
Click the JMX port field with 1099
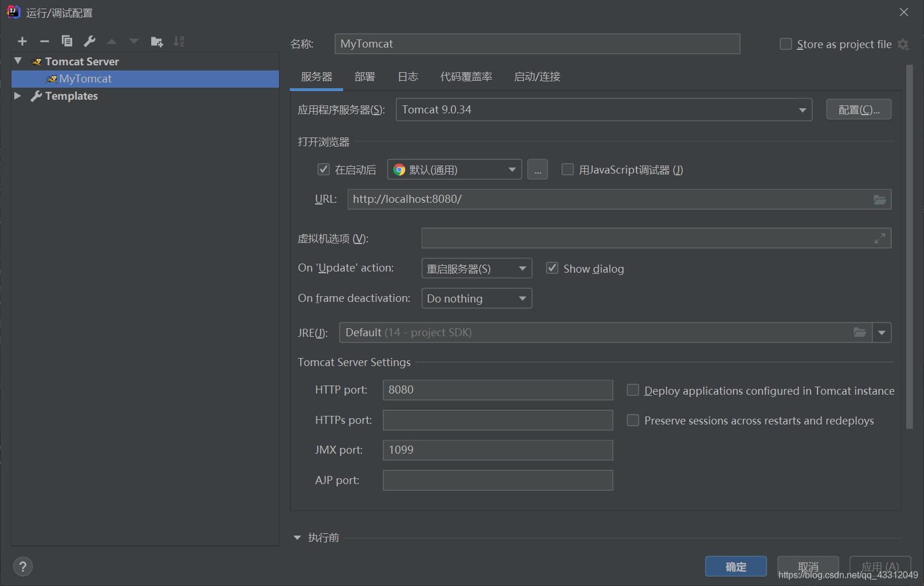pyautogui.click(x=498, y=450)
